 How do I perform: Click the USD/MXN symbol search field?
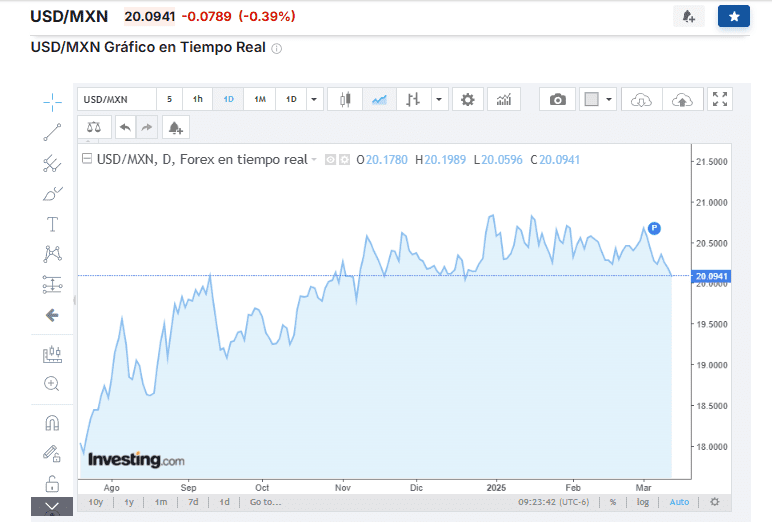coord(117,99)
